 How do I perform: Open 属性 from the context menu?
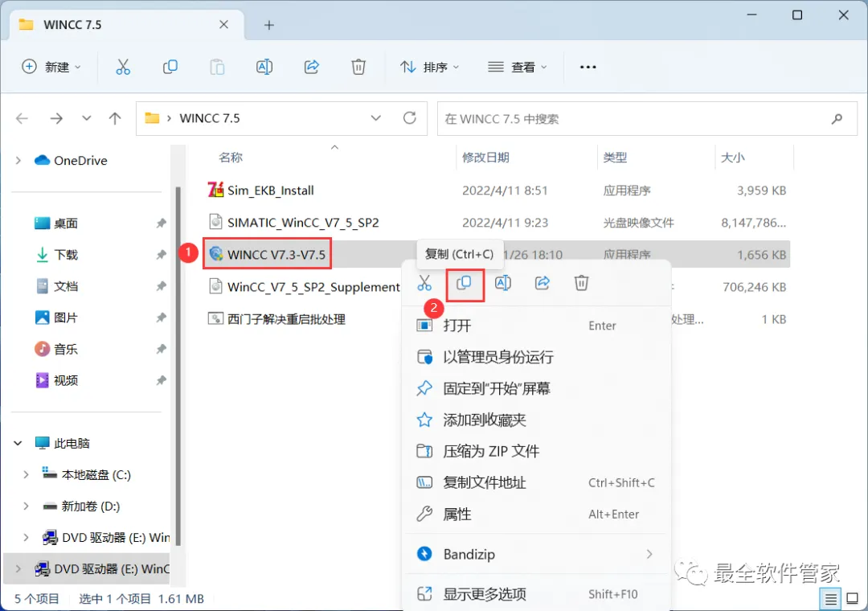pyautogui.click(x=536, y=514)
